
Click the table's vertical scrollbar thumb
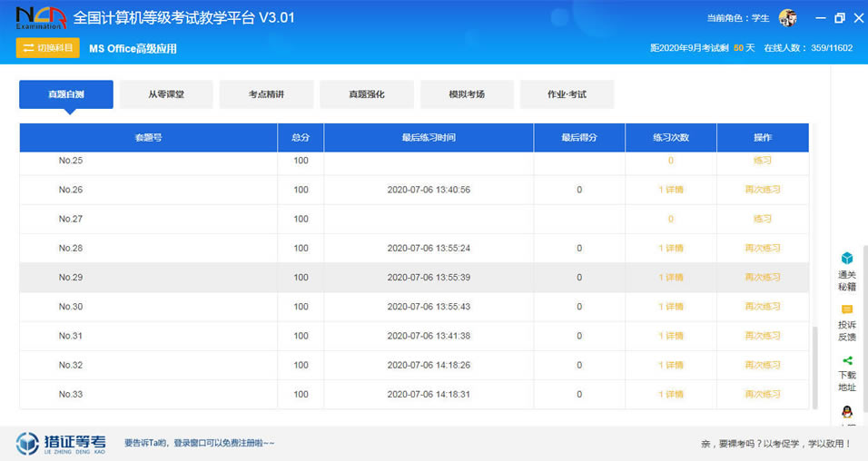(x=814, y=368)
